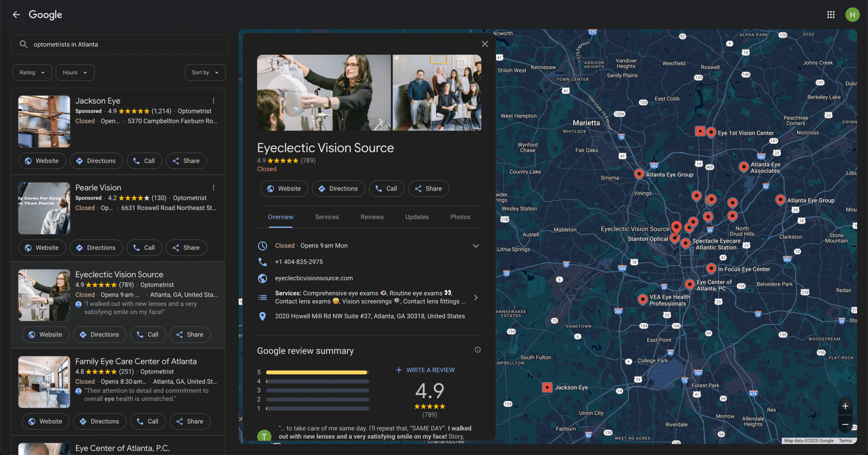Call Family Eye Care Center of Atlanta
The height and width of the screenshot is (455, 868).
148,421
